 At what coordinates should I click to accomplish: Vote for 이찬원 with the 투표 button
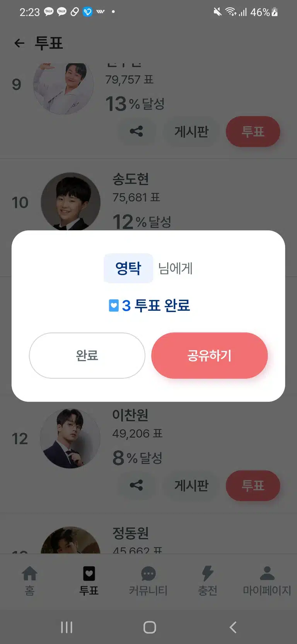[253, 485]
